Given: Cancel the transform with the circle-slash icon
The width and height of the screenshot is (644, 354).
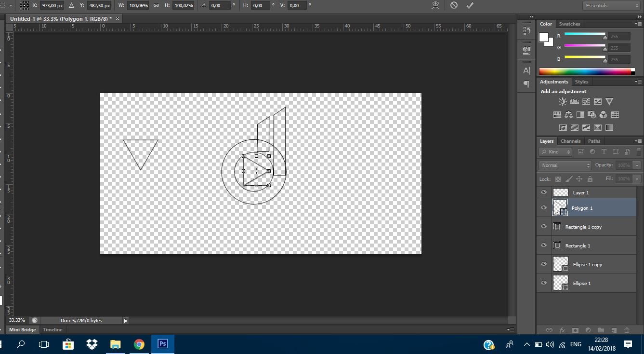Looking at the screenshot, I should (454, 5).
